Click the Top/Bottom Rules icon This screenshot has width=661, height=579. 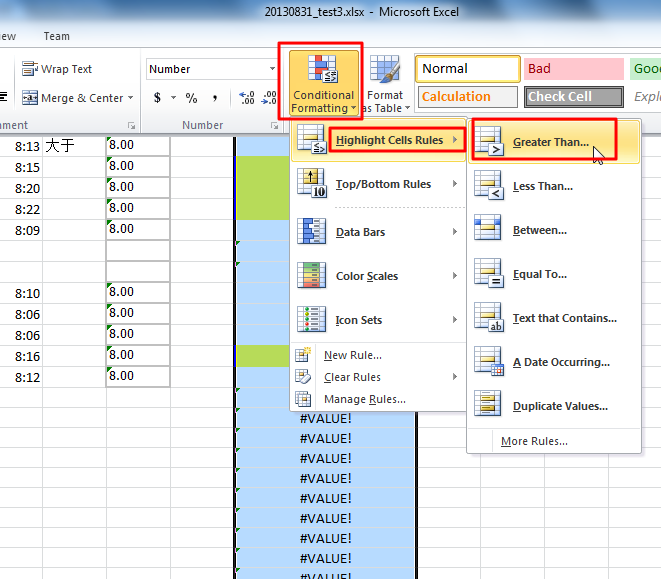311,183
